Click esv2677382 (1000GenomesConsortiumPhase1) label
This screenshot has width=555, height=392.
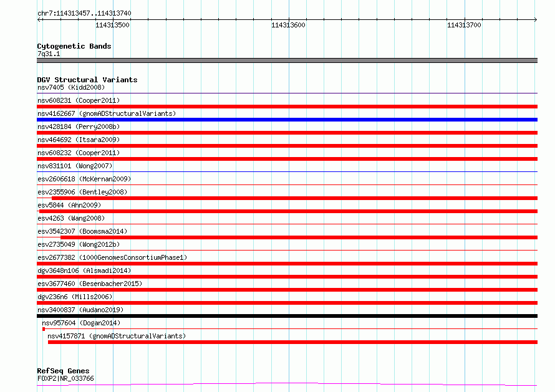(112, 257)
